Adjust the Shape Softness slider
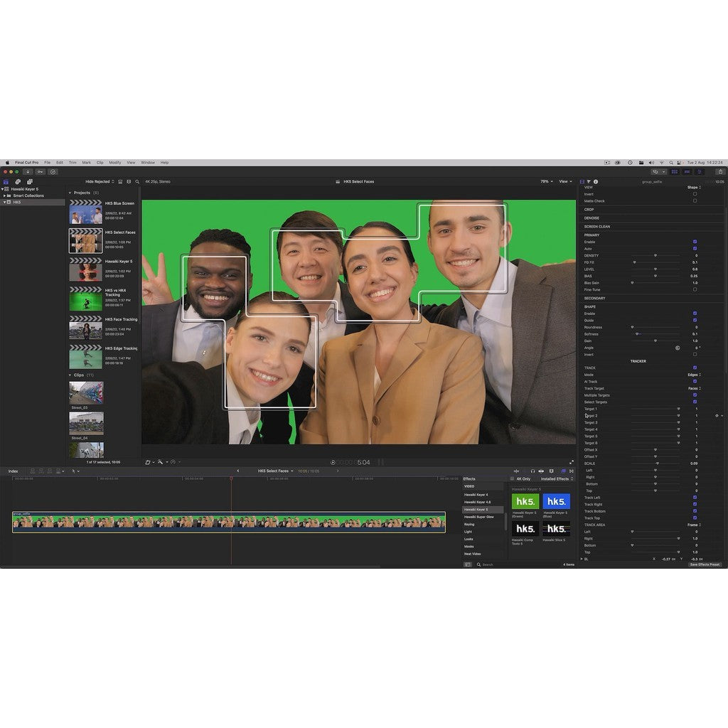 pyautogui.click(x=655, y=334)
